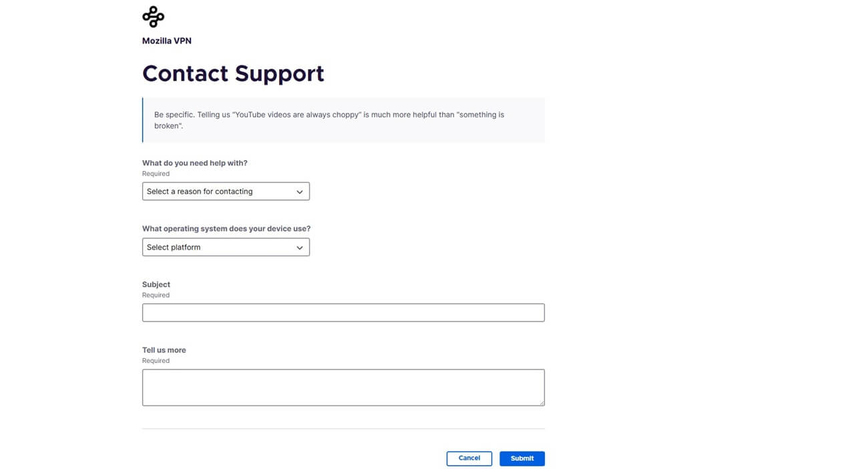The width and height of the screenshot is (868, 469).
Task: Click the "What do you need help with?" label
Action: tap(194, 163)
